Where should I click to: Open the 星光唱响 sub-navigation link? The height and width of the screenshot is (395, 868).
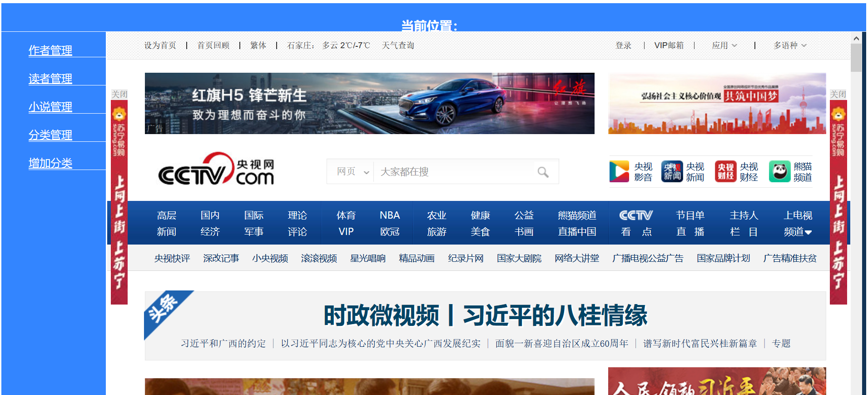tap(368, 258)
